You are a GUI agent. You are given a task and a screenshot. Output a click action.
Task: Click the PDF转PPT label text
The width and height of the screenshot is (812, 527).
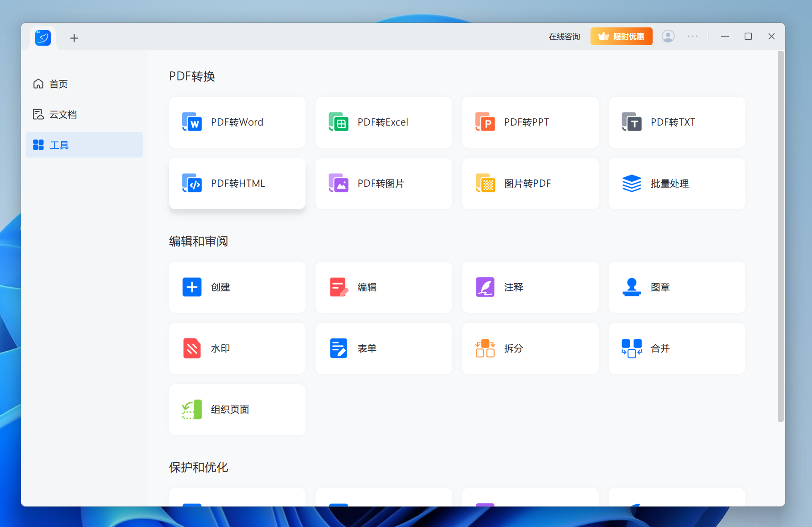tap(527, 122)
